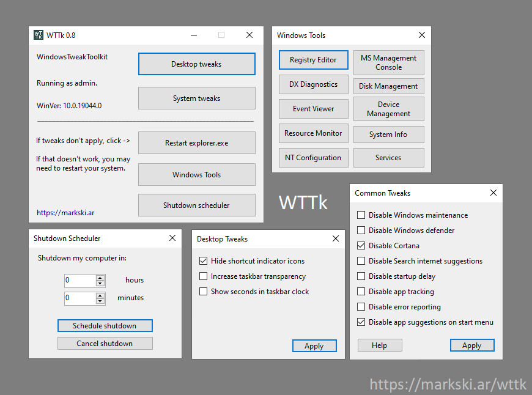Launch DX Diagnostics
The width and height of the screenshot is (532, 395).
pos(314,84)
